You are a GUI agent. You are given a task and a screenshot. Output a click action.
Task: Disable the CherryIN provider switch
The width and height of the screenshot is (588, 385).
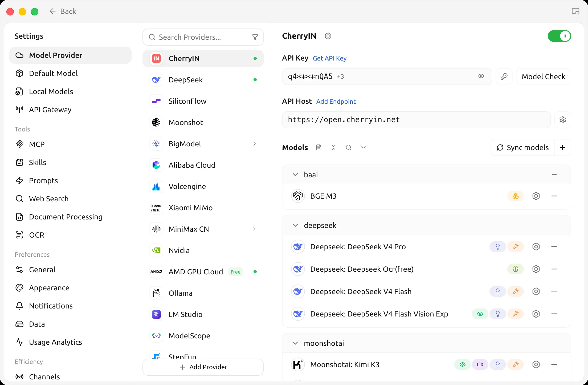click(x=559, y=36)
